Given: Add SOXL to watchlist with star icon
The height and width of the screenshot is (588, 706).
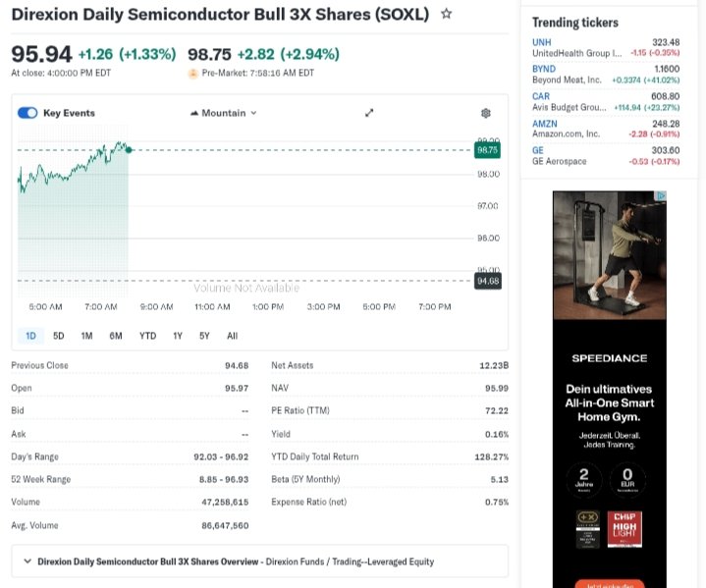Looking at the screenshot, I should (x=447, y=14).
